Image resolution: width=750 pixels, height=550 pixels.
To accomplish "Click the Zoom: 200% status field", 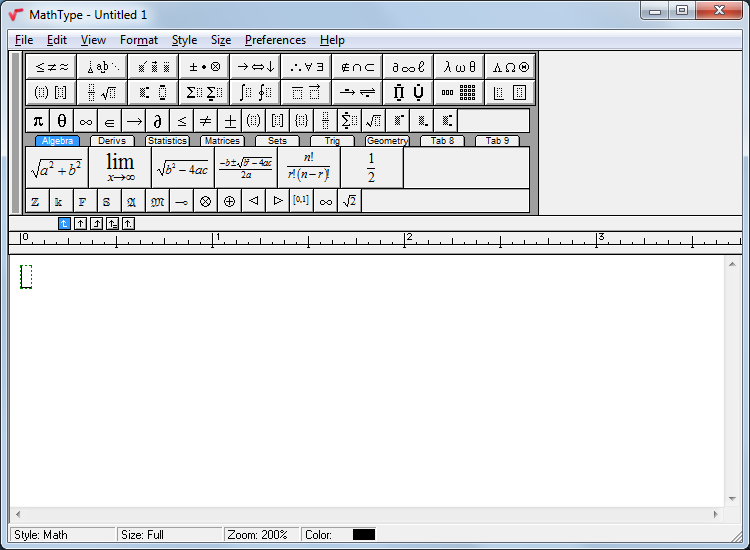I will tap(259, 535).
